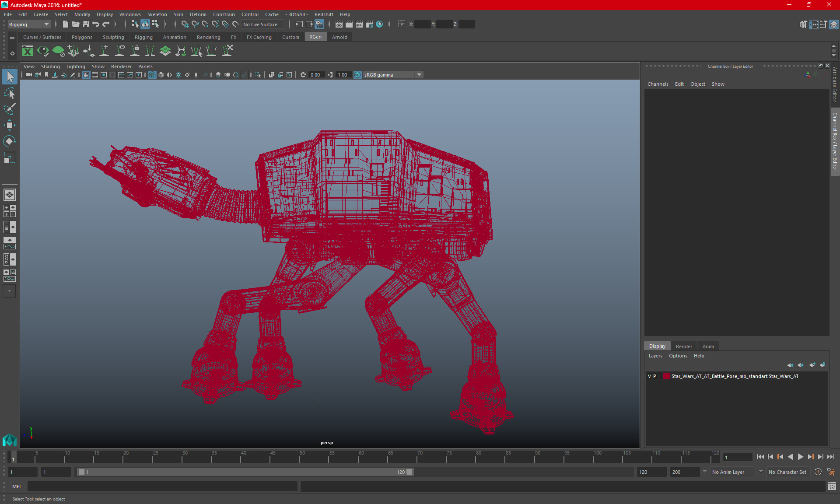The width and height of the screenshot is (840, 504).
Task: Activate the Paint Selection tool
Action: 10,109
